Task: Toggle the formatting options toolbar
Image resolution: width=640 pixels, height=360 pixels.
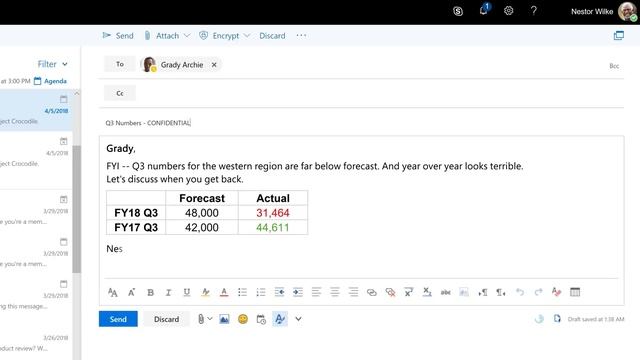Action: [x=280, y=319]
